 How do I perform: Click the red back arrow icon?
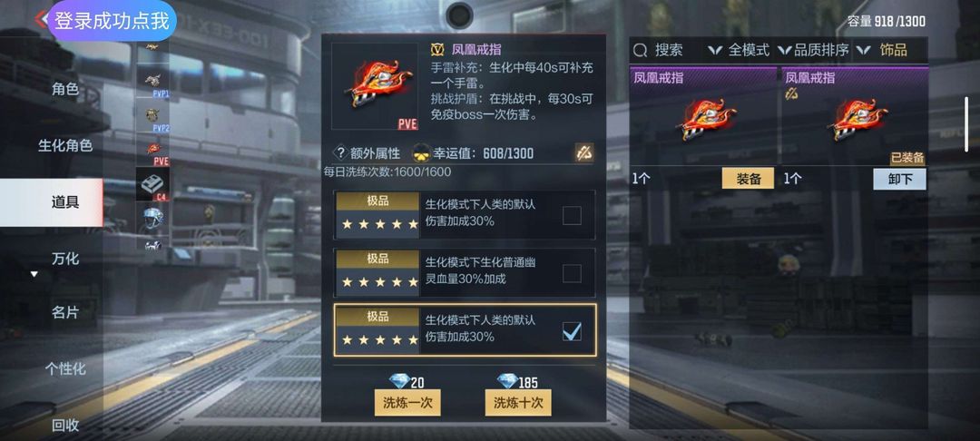(x=41, y=19)
